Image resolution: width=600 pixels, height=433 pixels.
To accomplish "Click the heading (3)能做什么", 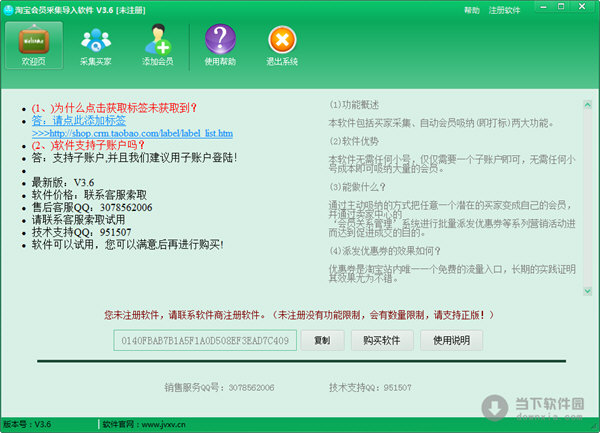I will click(358, 187).
